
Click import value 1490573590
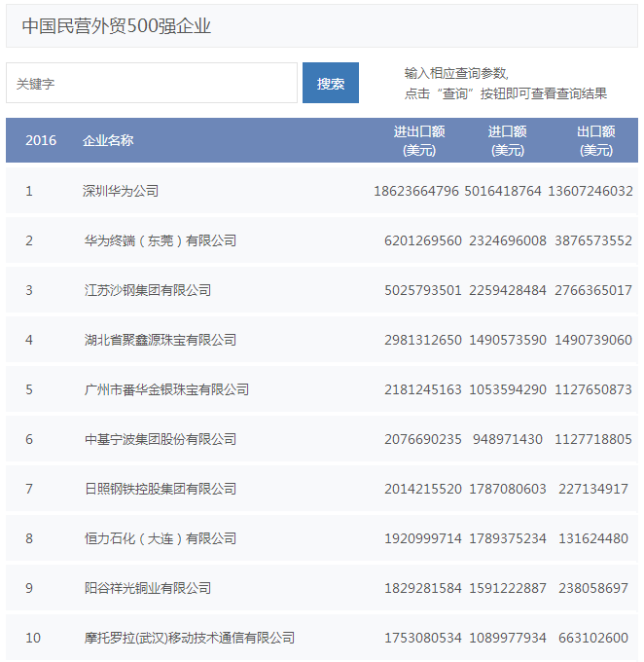point(508,340)
